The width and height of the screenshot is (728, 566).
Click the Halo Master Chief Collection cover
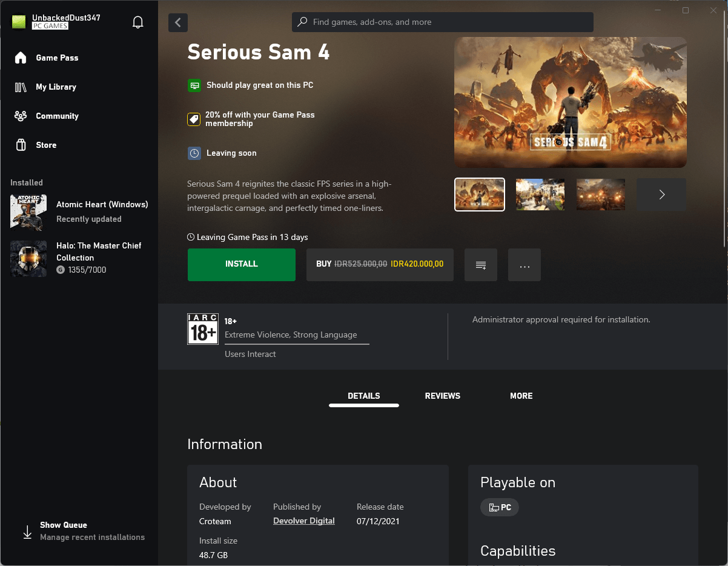[x=28, y=259]
